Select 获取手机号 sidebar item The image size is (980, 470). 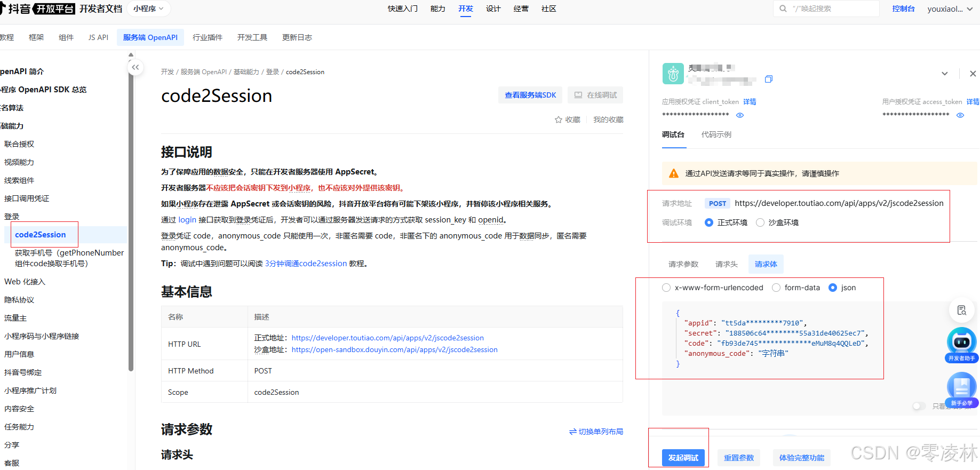pyautogui.click(x=69, y=258)
